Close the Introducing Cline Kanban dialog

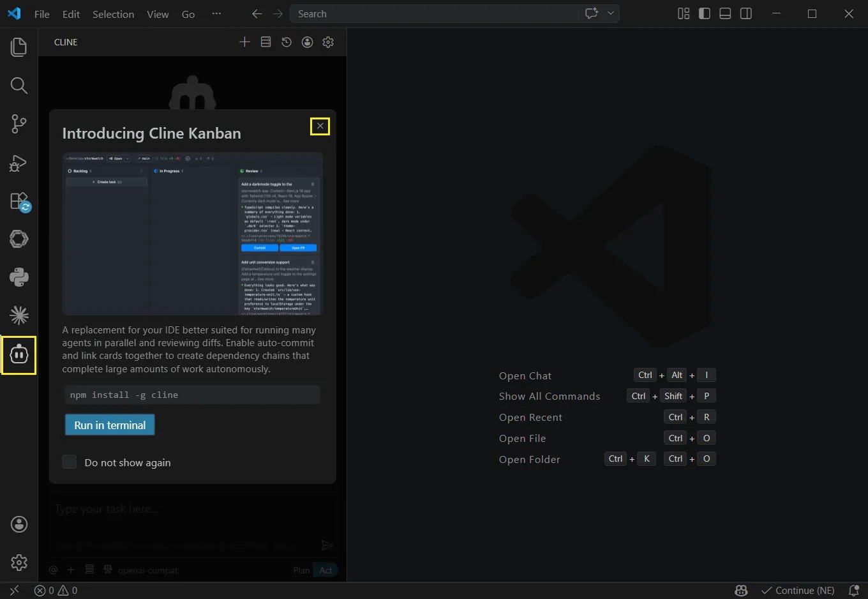[x=320, y=126]
